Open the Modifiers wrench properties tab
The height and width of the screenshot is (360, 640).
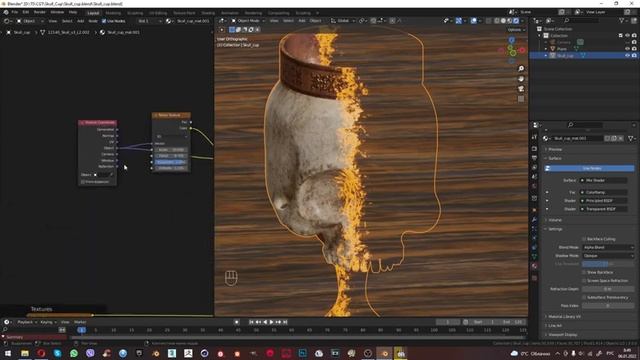coord(534,220)
